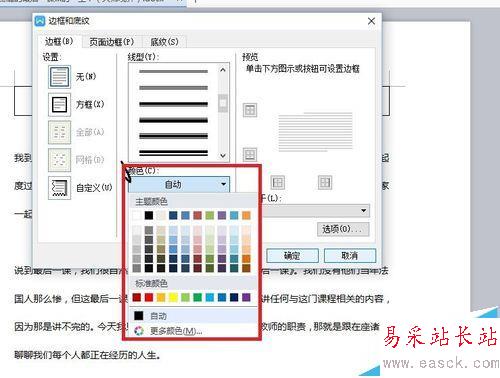The width and height of the screenshot is (500, 378).
Task: Pick the standard bright red swatch
Action: 149,297
